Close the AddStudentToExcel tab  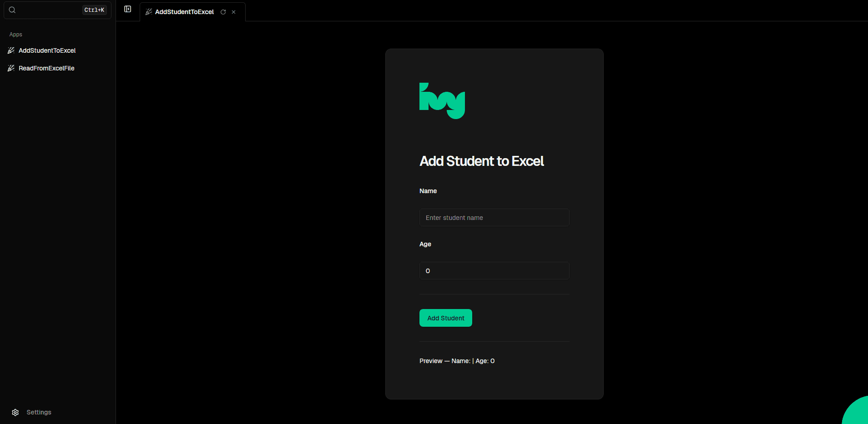point(233,12)
